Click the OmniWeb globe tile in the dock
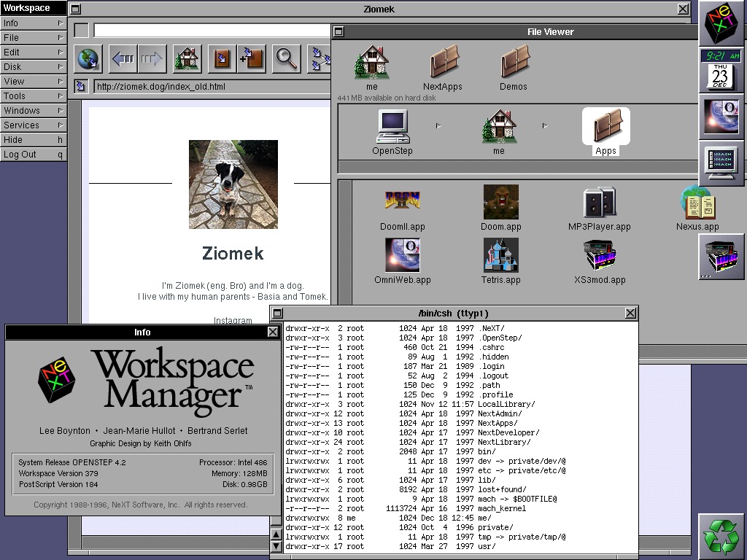Screen dimensions: 747x560 pos(721,117)
